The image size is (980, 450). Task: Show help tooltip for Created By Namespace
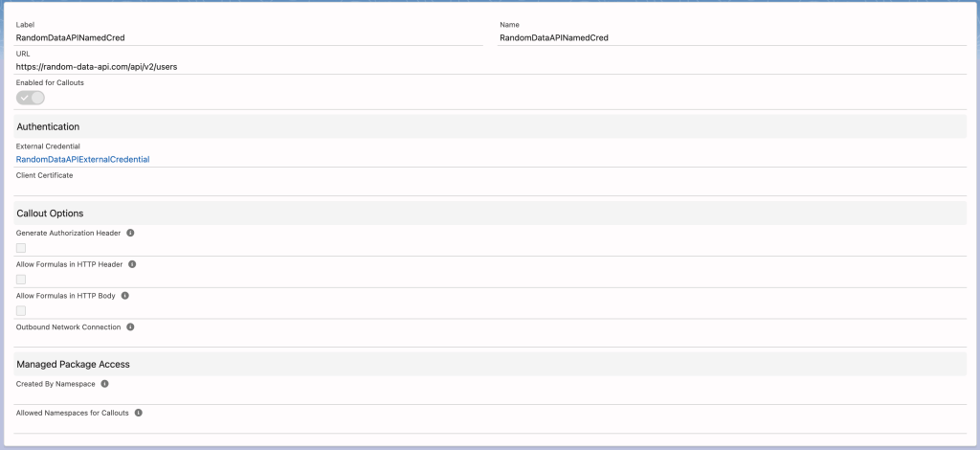pyautogui.click(x=104, y=384)
